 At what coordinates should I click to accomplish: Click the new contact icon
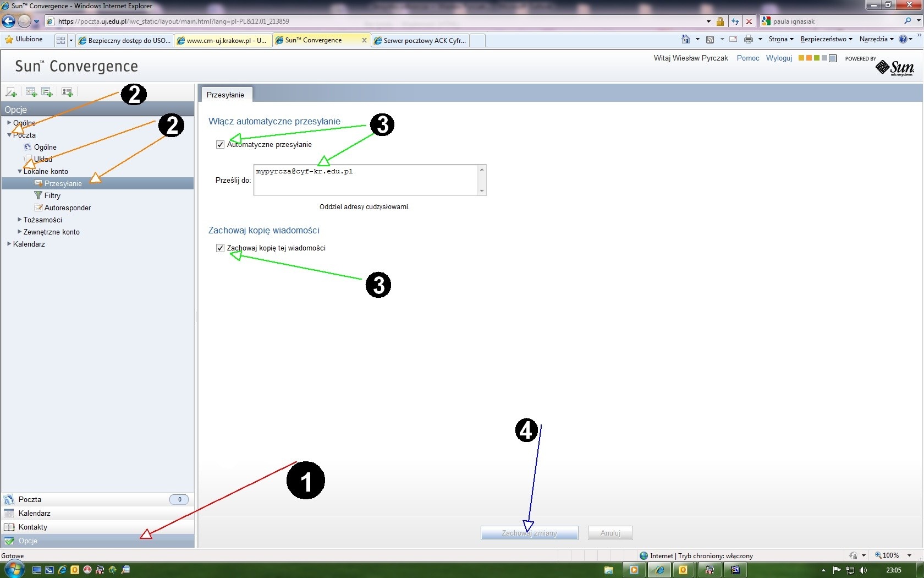67,92
